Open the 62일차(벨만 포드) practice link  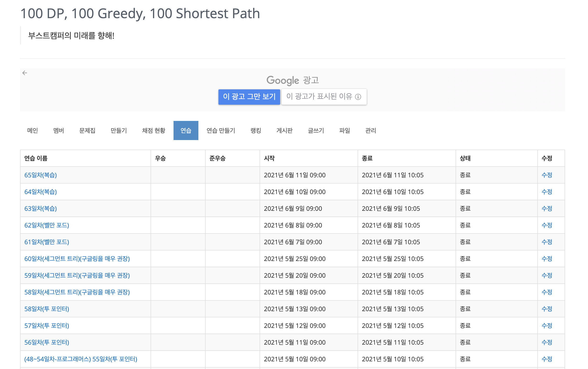(x=47, y=225)
